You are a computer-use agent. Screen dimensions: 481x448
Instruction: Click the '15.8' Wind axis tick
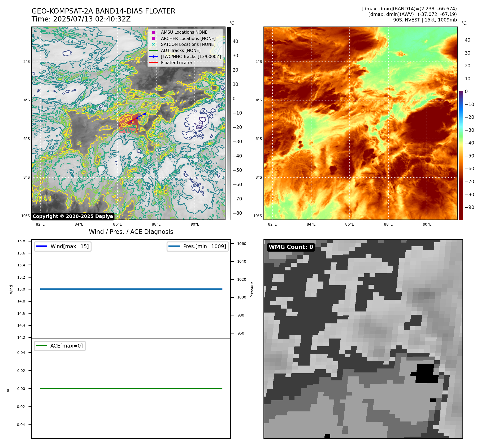click(x=21, y=241)
